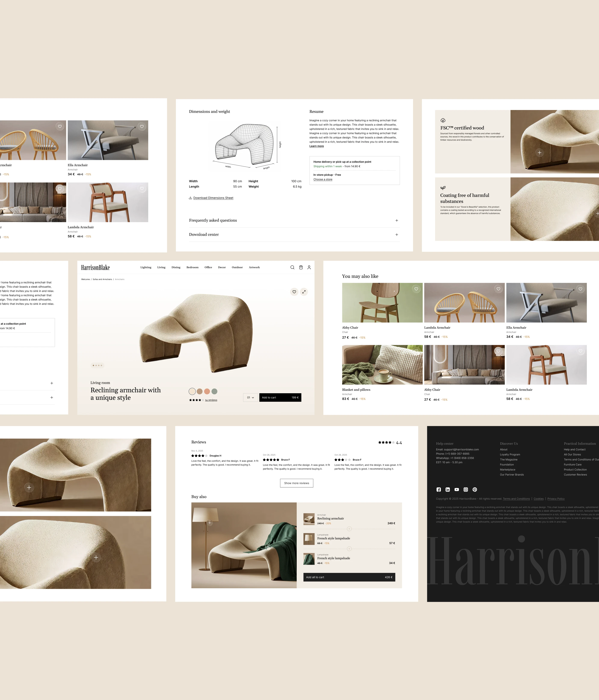Image resolution: width=599 pixels, height=700 pixels.
Task: Click the fullscreen expand image icon
Action: coord(304,292)
